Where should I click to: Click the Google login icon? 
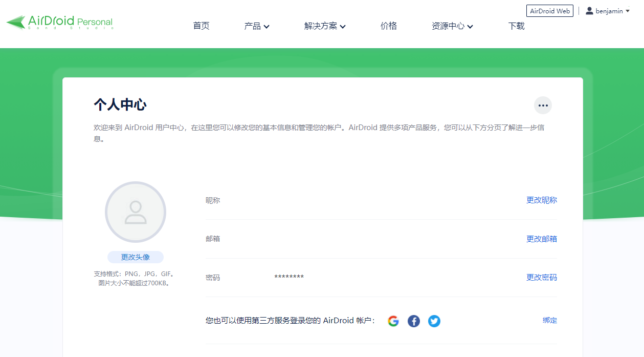[x=393, y=321]
